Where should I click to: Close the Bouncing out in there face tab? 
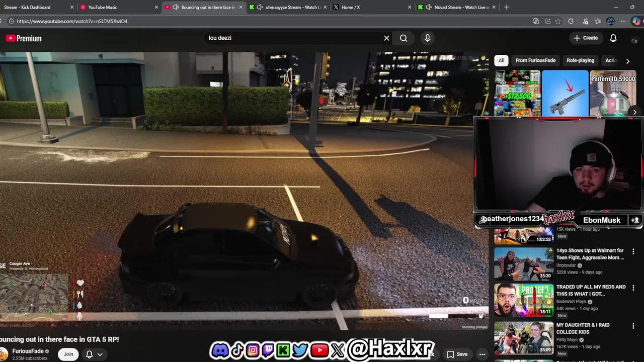click(240, 7)
